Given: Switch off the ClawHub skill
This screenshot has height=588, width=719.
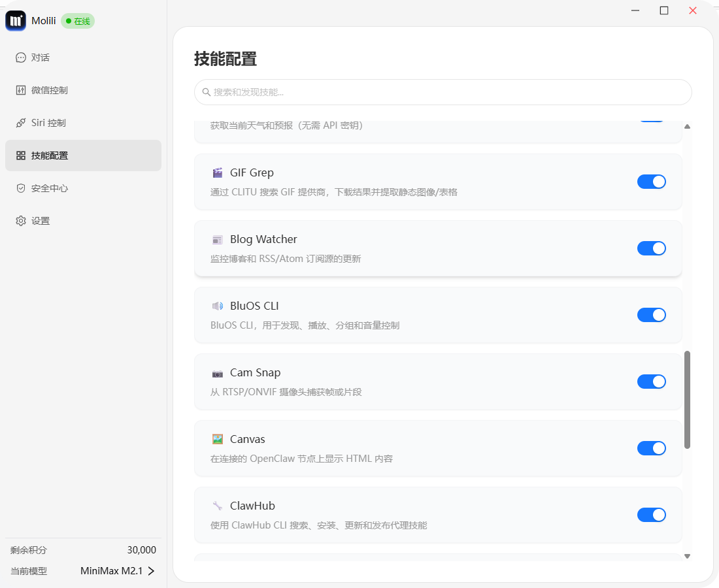Looking at the screenshot, I should [651, 515].
